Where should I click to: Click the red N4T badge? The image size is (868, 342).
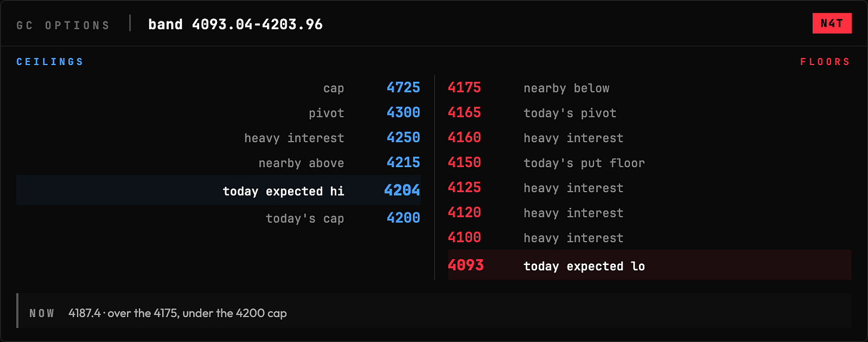[832, 23]
